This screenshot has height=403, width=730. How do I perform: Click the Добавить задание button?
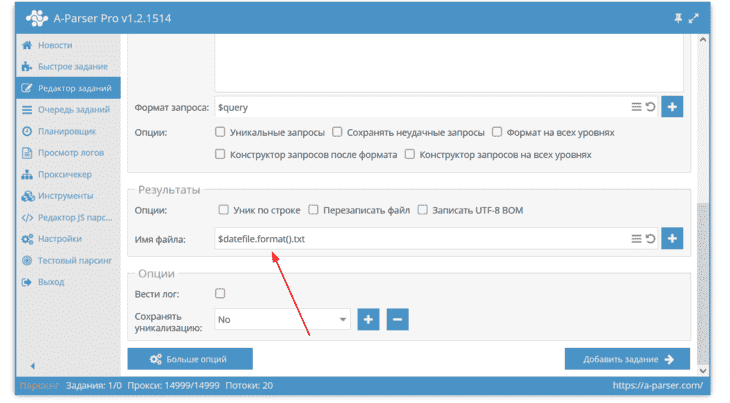pos(627,359)
